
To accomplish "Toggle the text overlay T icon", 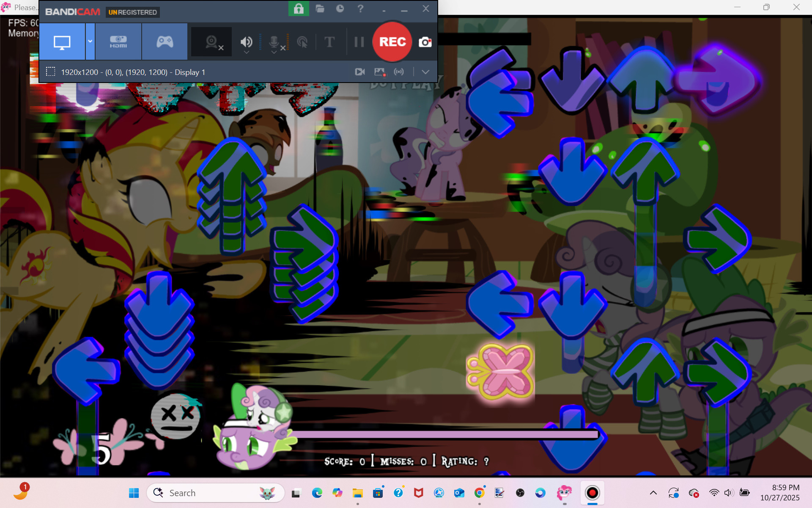I will [x=329, y=41].
